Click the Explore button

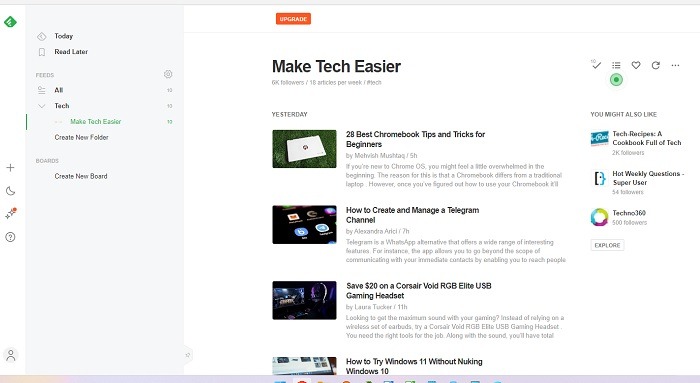pos(607,245)
